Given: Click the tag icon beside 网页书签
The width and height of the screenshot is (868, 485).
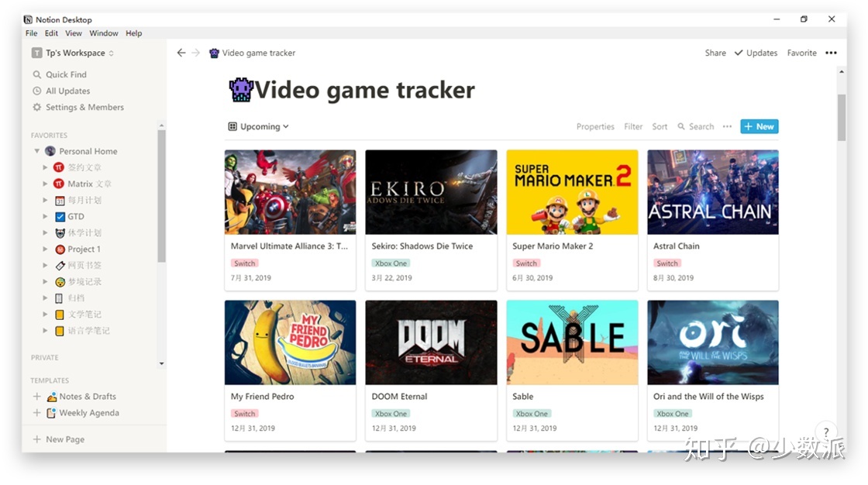Looking at the screenshot, I should tap(60, 265).
